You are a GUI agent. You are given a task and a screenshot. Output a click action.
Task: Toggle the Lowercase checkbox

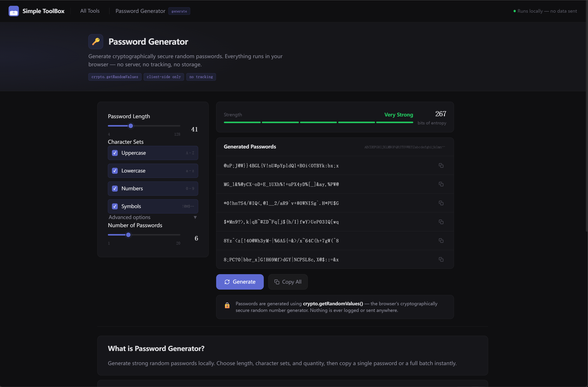click(x=115, y=171)
